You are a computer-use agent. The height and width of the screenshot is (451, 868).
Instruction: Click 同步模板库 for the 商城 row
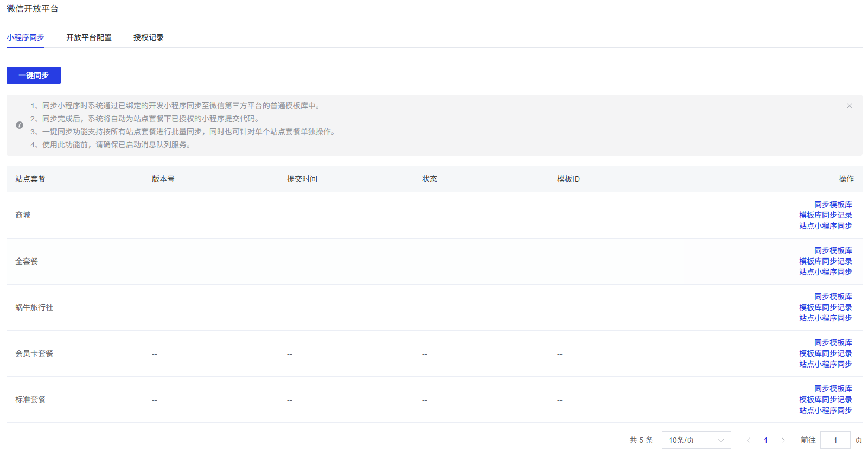[x=833, y=204]
